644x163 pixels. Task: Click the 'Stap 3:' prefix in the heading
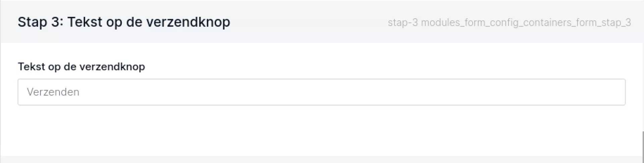(x=40, y=22)
